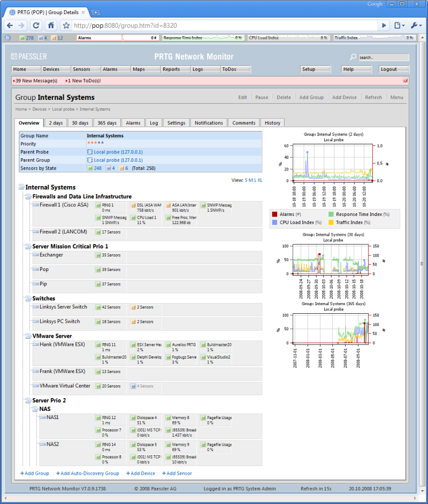Click the browser back arrow
Image resolution: width=428 pixels, height=504 pixels.
[9, 25]
